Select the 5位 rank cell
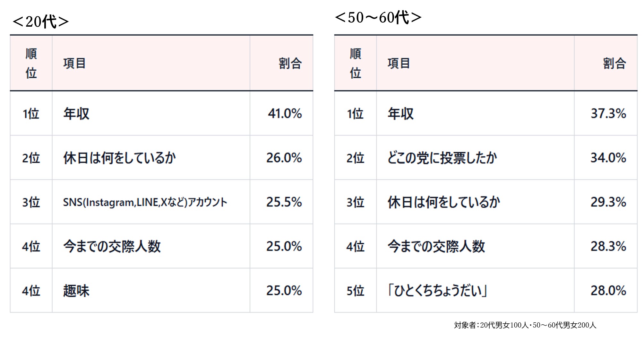 coord(355,291)
